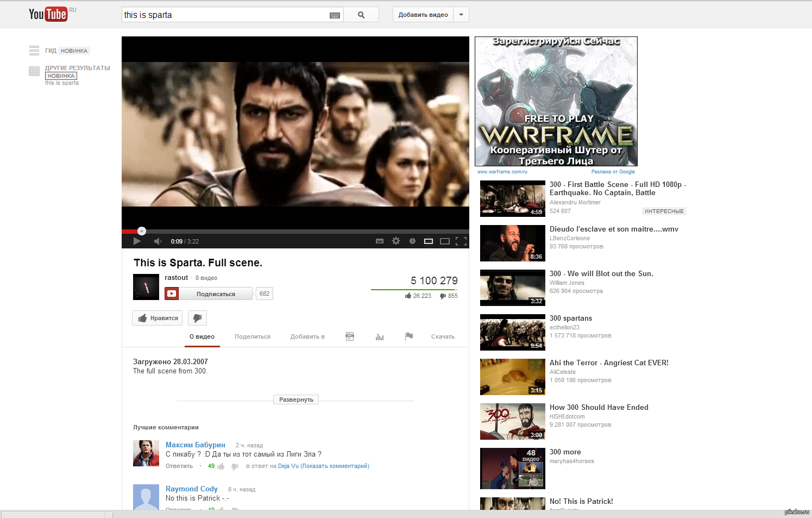The height and width of the screenshot is (518, 812).
Task: Click the search magnifier button
Action: coord(361,15)
